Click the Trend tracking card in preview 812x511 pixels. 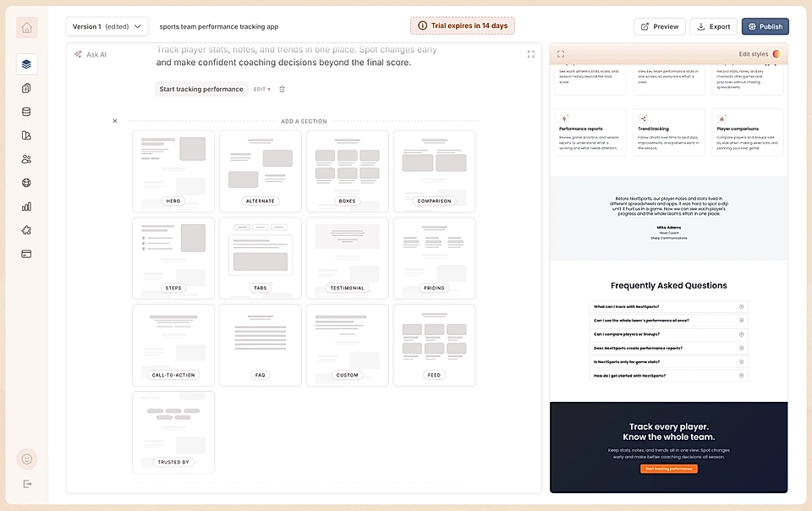668,132
